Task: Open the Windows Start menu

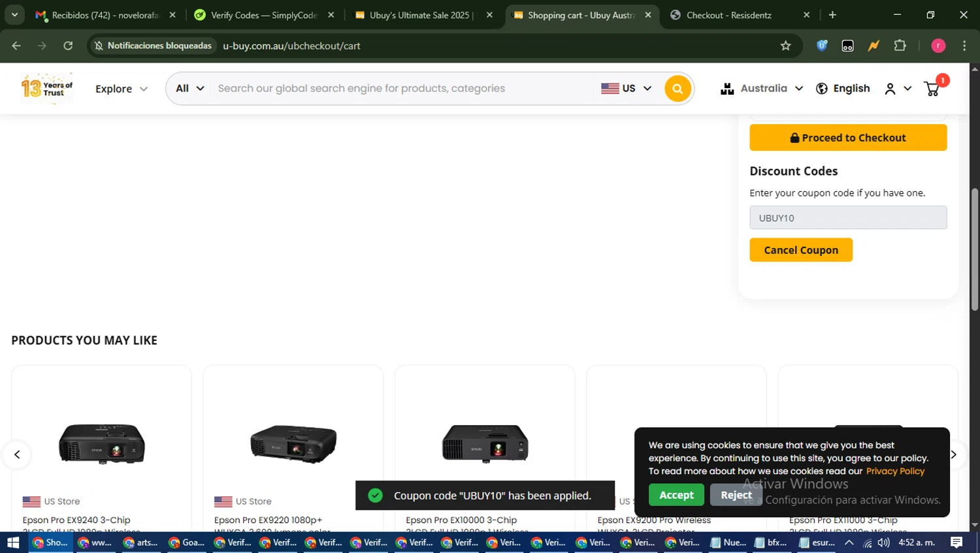Action: pos(13,543)
